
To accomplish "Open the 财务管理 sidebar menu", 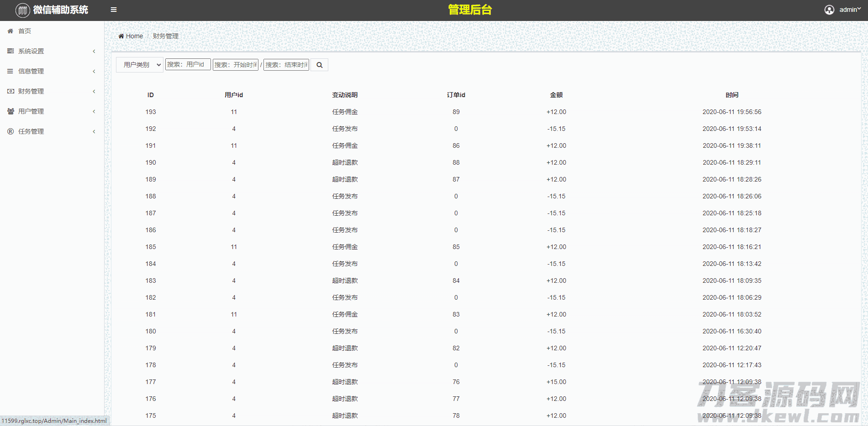I will (x=31, y=91).
